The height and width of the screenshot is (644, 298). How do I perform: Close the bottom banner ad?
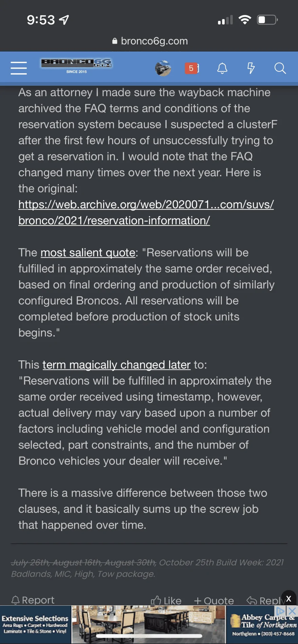click(288, 599)
